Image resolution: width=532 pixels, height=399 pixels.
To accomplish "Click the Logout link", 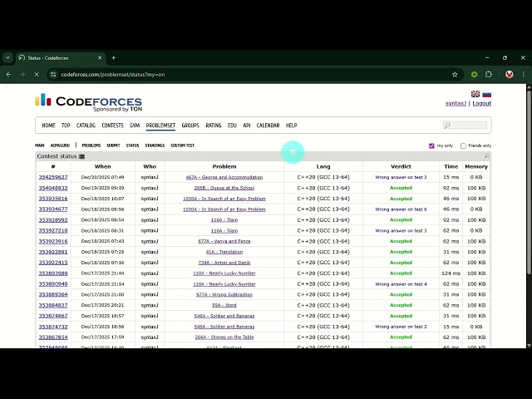I will click(482, 103).
